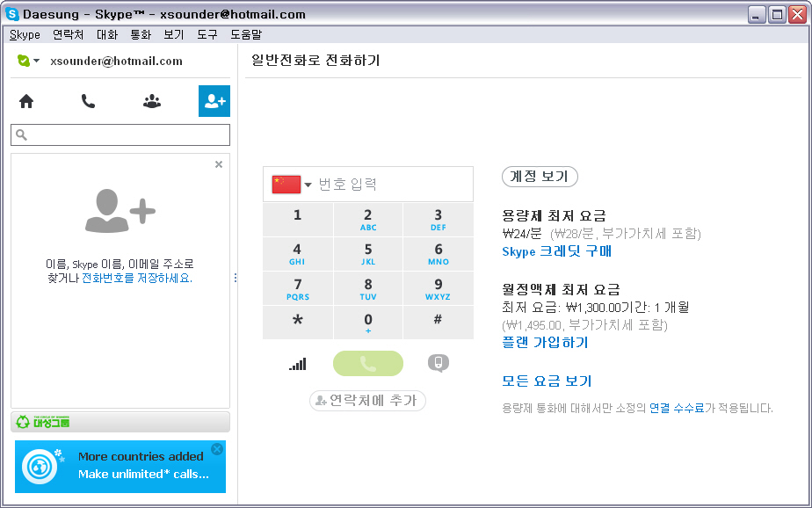The height and width of the screenshot is (508, 812).
Task: Click the 용량제 최저 요금 heading
Action: pos(555,215)
